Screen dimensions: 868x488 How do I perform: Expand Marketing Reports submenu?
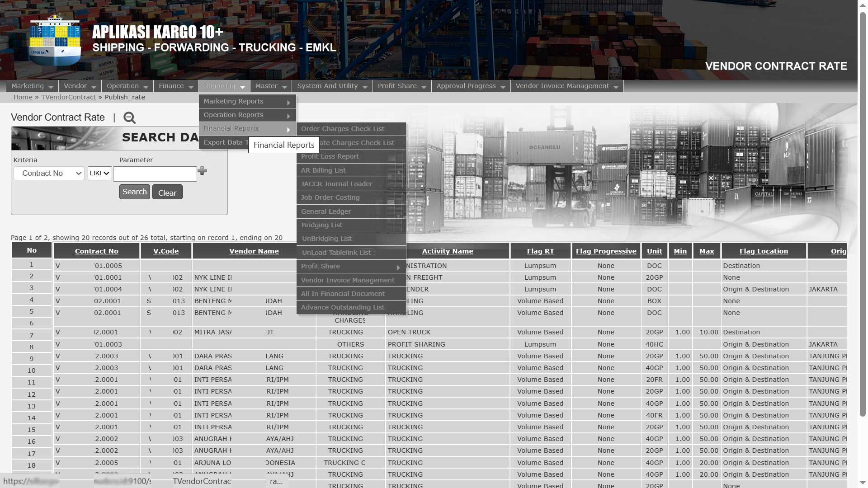[x=247, y=102]
